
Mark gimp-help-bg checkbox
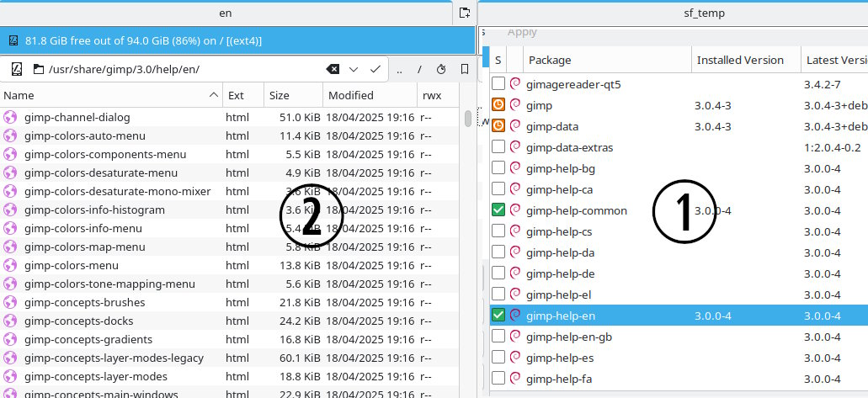click(498, 168)
